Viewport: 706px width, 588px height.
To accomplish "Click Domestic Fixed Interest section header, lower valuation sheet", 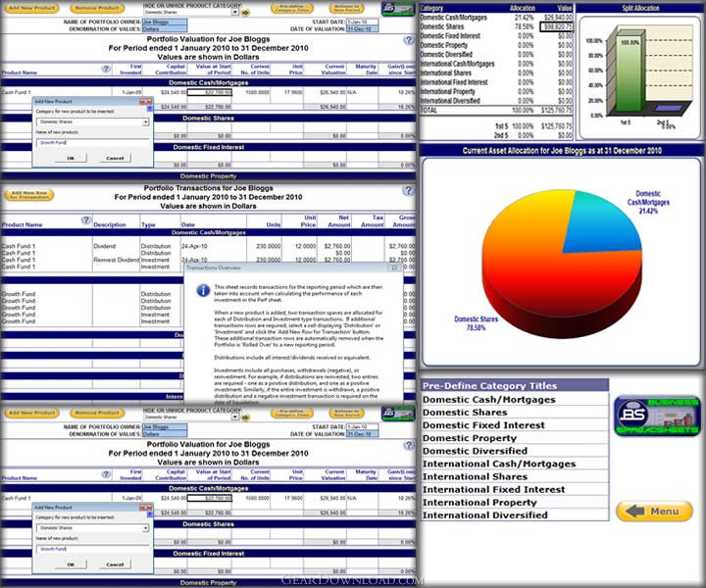I will click(x=208, y=554).
